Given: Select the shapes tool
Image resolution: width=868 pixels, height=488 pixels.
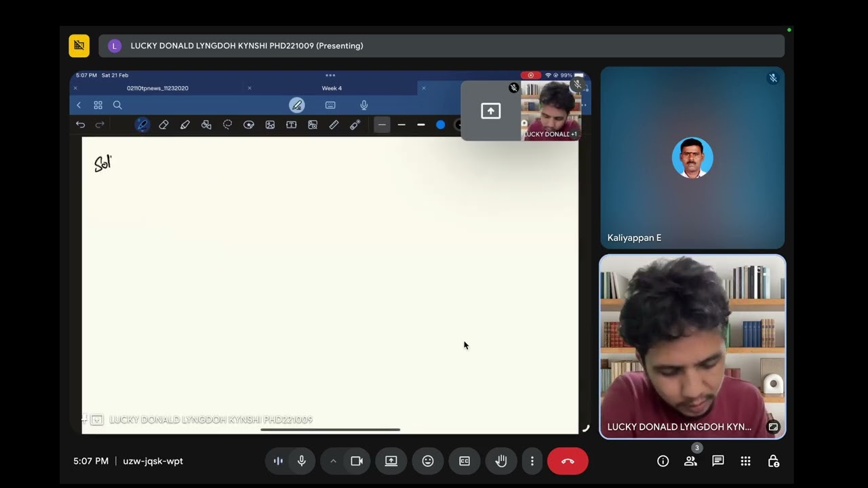Looking at the screenshot, I should tap(206, 125).
